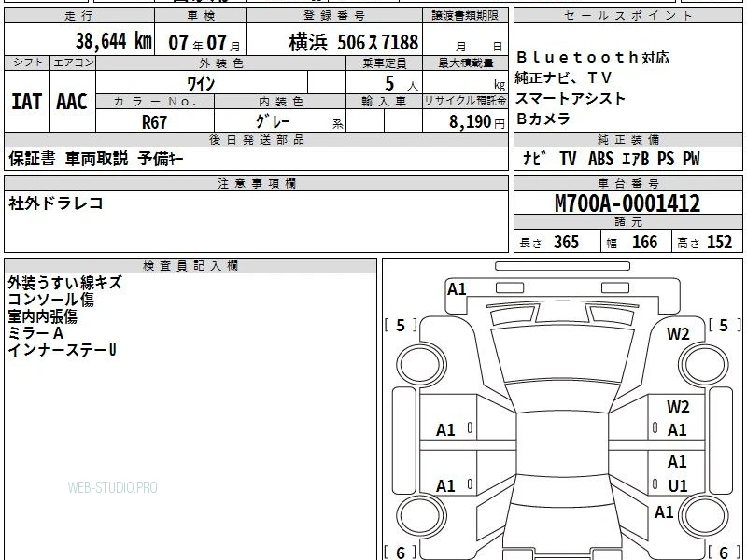The height and width of the screenshot is (560, 747).
Task: Click the A1 mark directly above U1
Action: [x=677, y=461]
